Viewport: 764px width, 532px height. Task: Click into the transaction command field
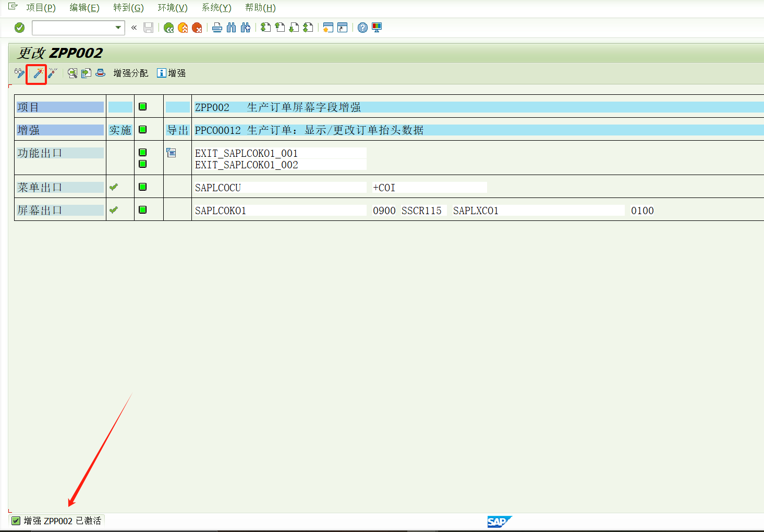pos(73,28)
